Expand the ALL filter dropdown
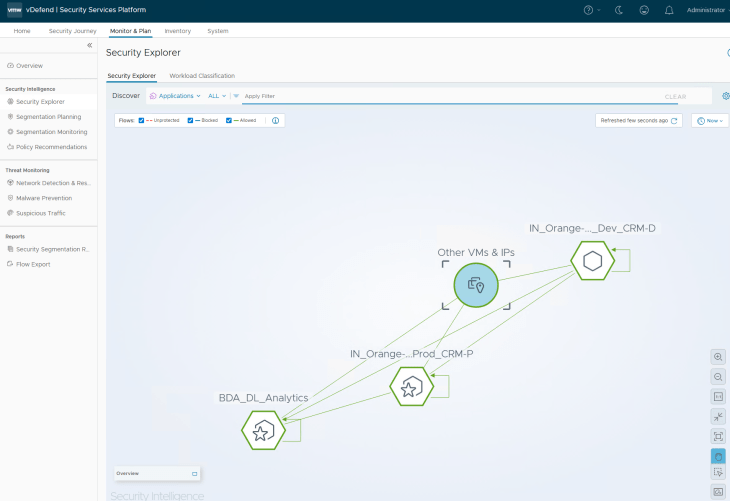The width and height of the screenshot is (730, 501). [x=217, y=96]
